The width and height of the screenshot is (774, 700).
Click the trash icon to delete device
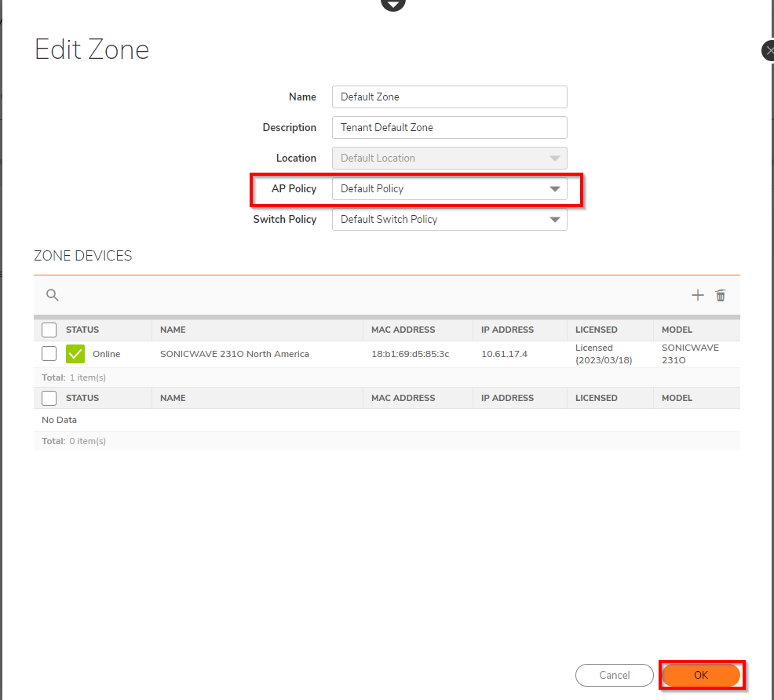point(721,295)
